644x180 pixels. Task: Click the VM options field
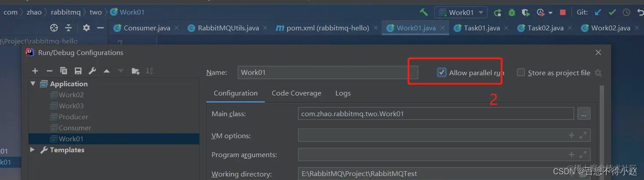[444, 136]
